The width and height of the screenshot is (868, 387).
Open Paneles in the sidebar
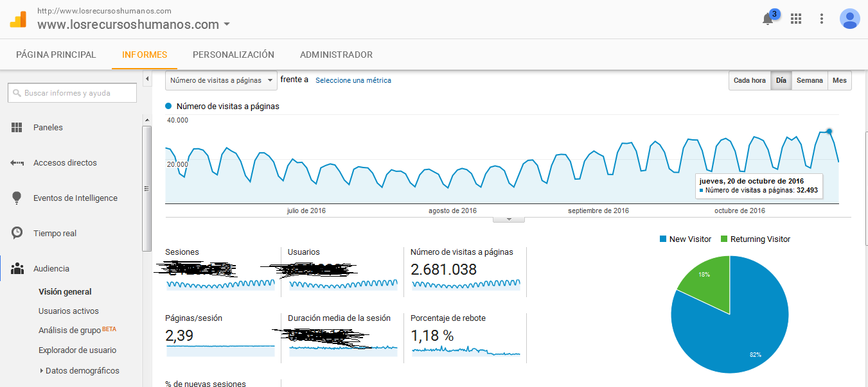48,127
